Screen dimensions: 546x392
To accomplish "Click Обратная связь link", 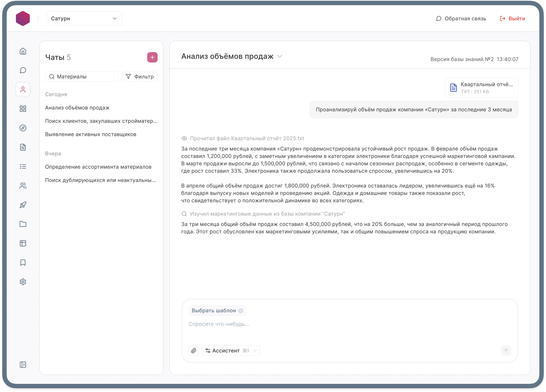I will [461, 18].
